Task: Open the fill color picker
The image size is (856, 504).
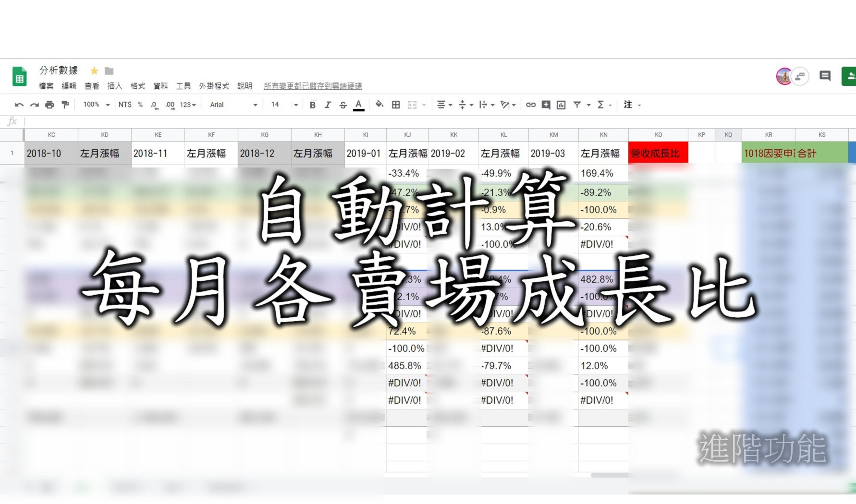Action: pos(379,104)
